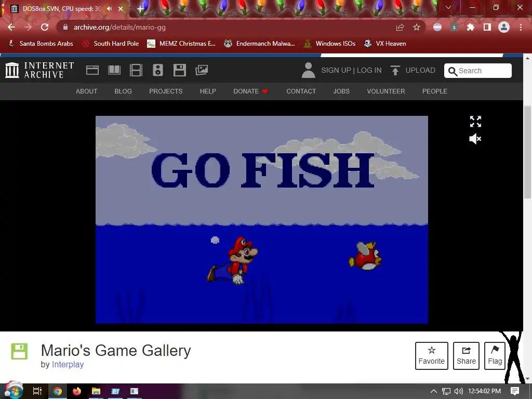
Task: Click the user avatar icon beside Sign Up
Action: (x=308, y=70)
